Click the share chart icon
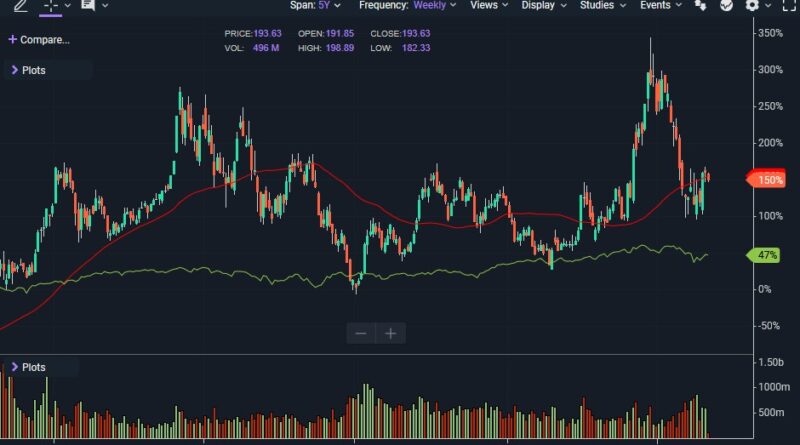 click(701, 5)
